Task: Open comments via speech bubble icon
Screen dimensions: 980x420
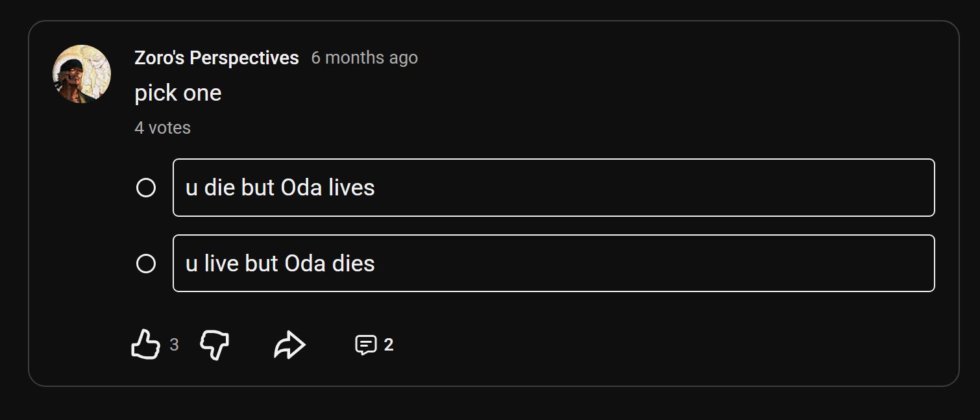Action: pyautogui.click(x=366, y=345)
